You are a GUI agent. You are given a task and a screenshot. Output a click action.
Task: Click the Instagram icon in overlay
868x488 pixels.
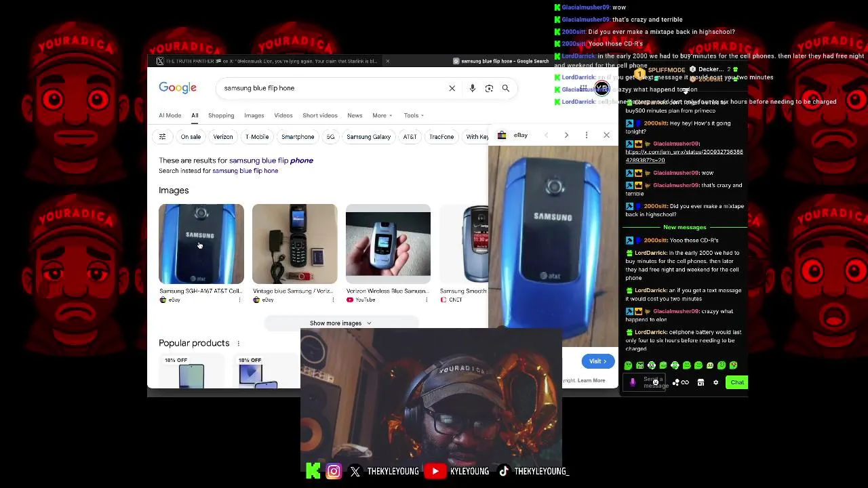334,471
